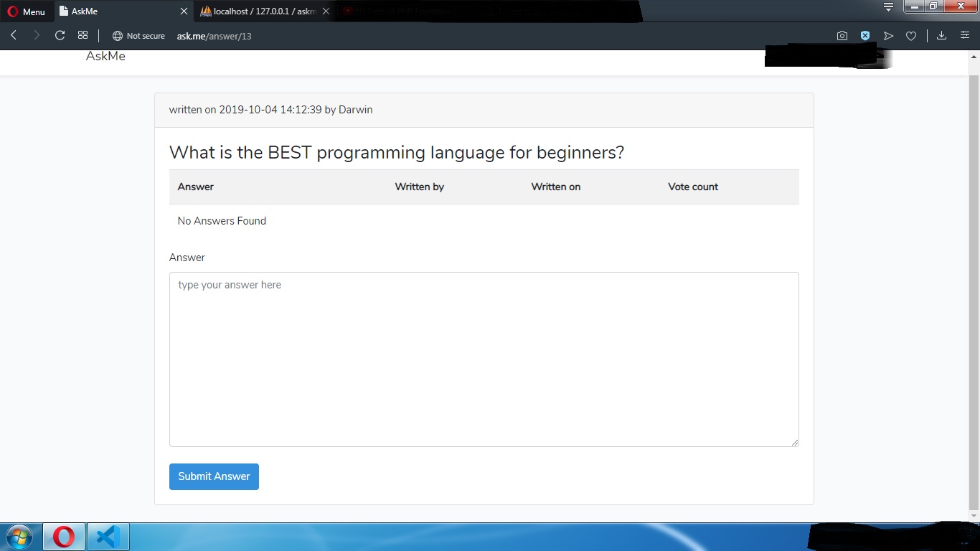The width and height of the screenshot is (980, 551).
Task: Open the downloads icon
Action: pyautogui.click(x=942, y=36)
